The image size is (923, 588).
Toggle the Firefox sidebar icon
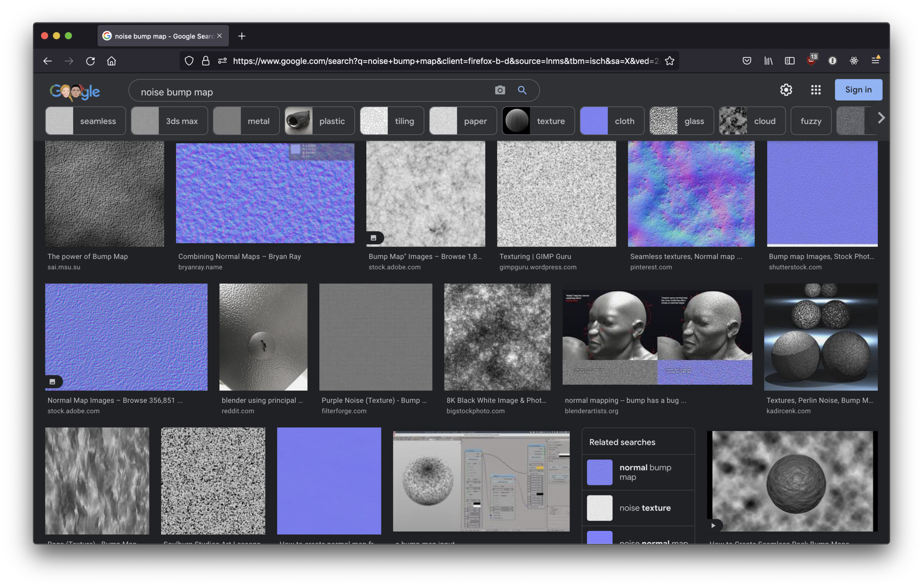point(789,61)
